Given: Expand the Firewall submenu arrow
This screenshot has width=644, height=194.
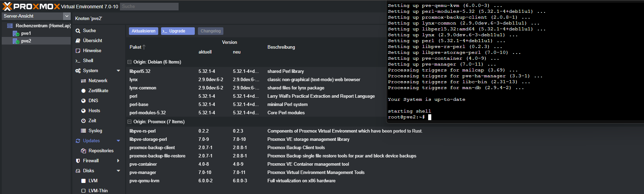Looking at the screenshot, I should 118,161.
